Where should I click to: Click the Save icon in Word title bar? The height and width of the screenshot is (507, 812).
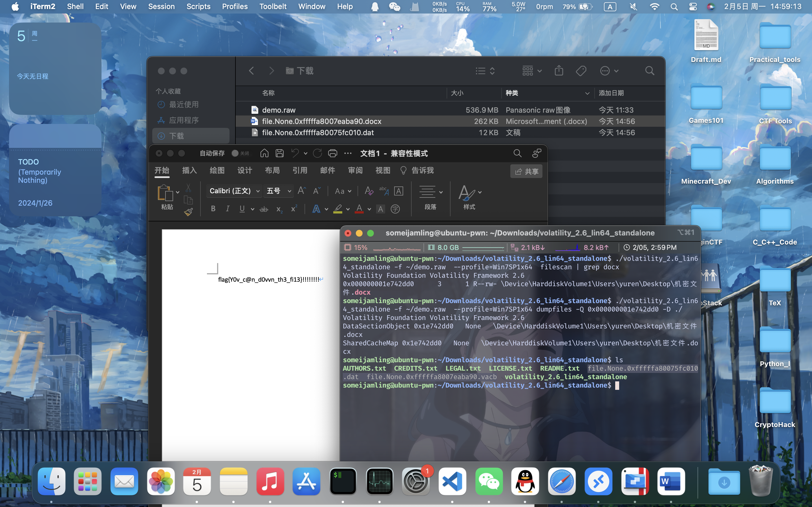click(x=279, y=153)
